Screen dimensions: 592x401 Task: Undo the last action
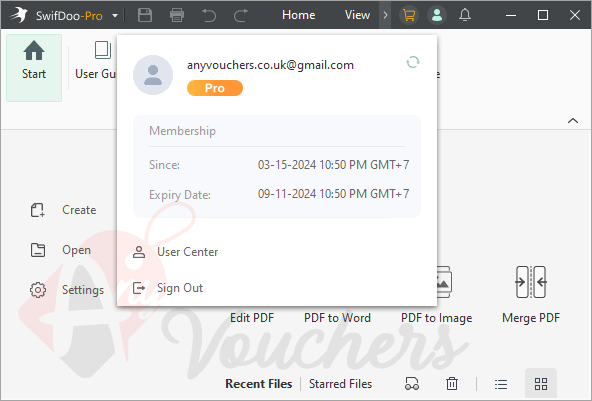click(209, 15)
